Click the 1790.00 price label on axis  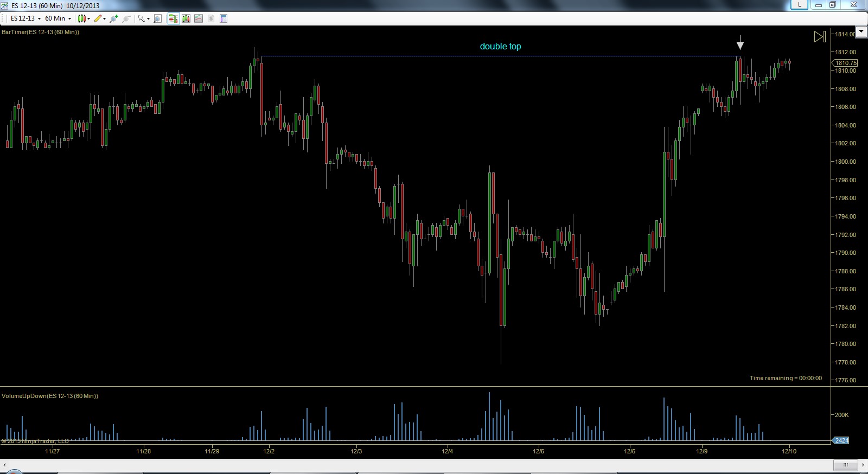(x=845, y=253)
